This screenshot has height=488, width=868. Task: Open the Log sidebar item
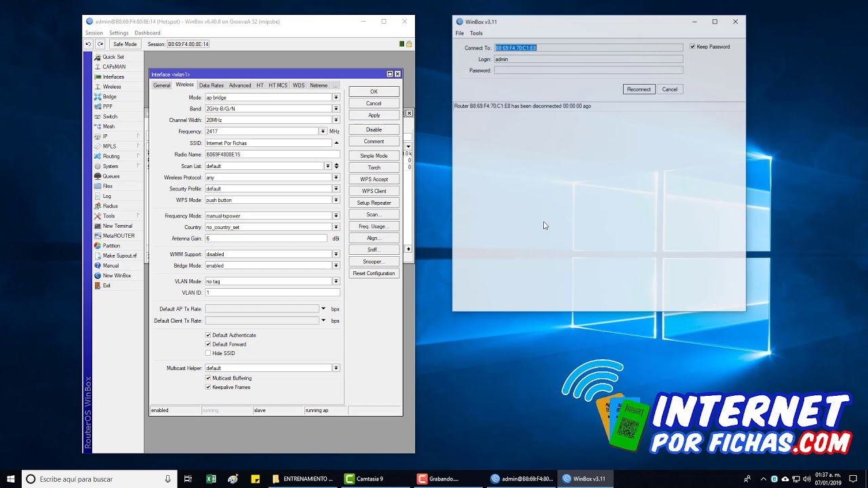(x=106, y=196)
